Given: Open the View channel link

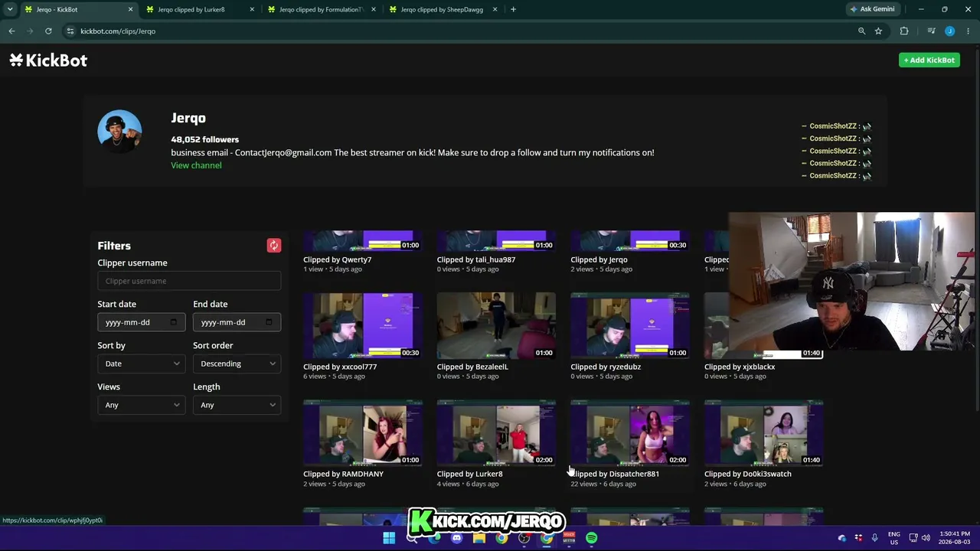Looking at the screenshot, I should coord(196,165).
